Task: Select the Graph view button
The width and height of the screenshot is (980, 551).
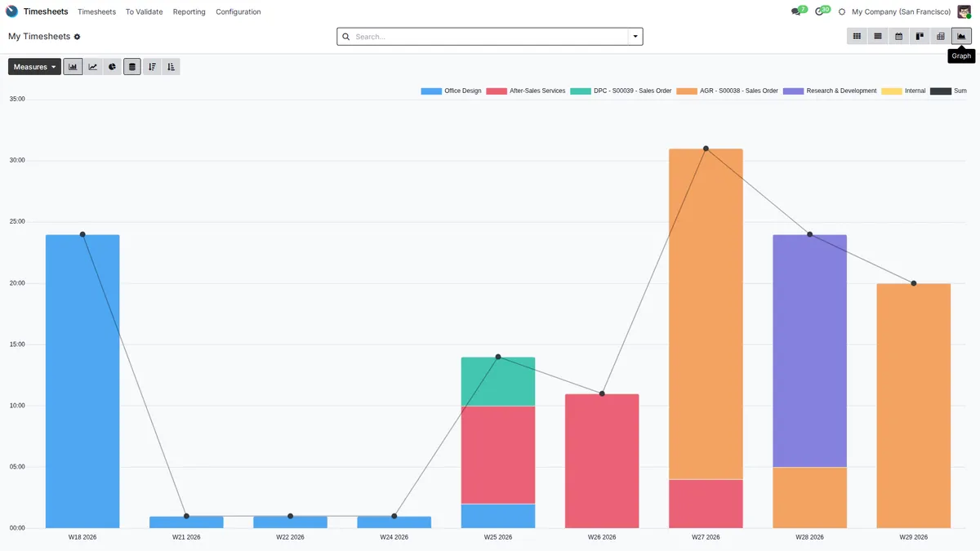Action: coord(961,36)
